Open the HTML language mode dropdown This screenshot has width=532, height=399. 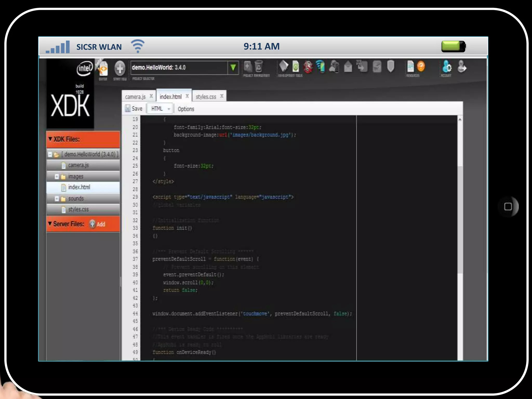160,109
